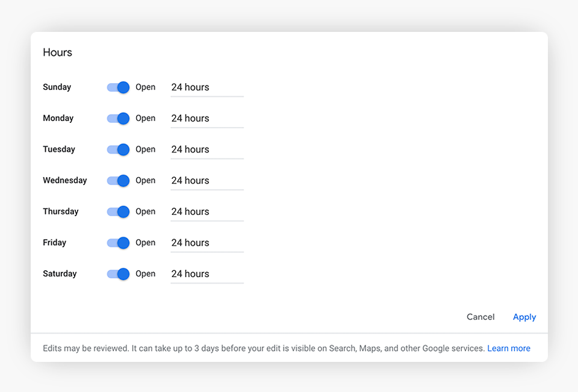Open the Friday hours dropdown
This screenshot has height=392, width=578.
tap(207, 243)
